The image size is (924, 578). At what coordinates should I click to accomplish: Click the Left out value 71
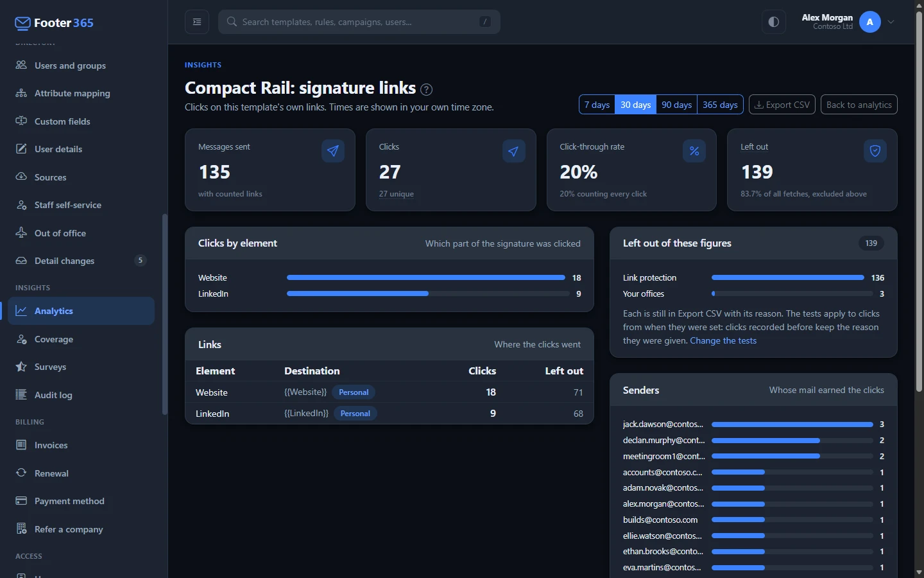click(578, 392)
